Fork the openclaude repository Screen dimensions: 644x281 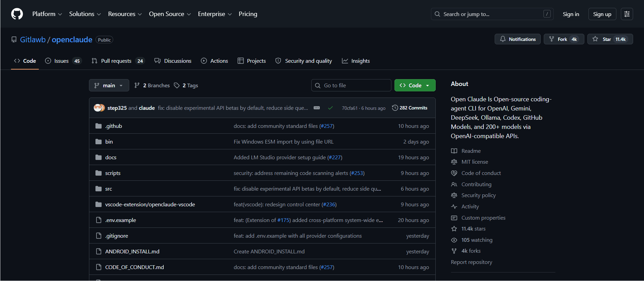[564, 39]
